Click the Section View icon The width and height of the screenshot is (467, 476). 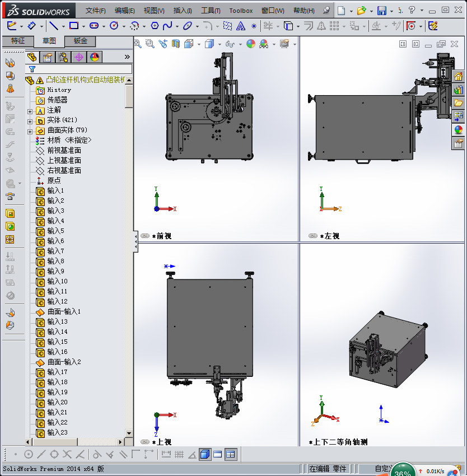176,44
